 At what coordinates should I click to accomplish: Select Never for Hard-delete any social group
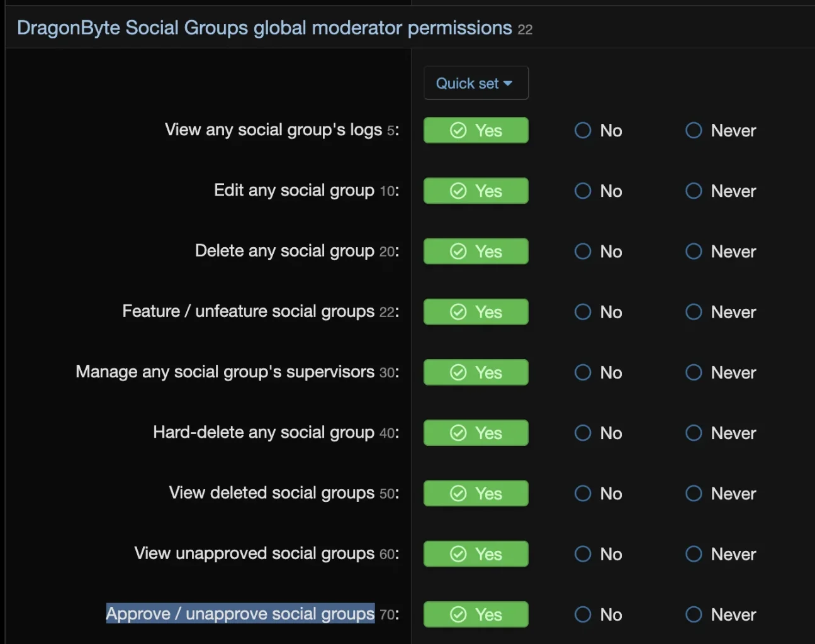[x=721, y=433]
